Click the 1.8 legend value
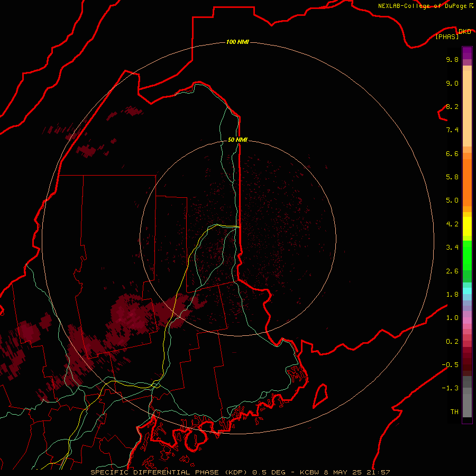Viewport: 476px width, 476px height. pyautogui.click(x=452, y=294)
